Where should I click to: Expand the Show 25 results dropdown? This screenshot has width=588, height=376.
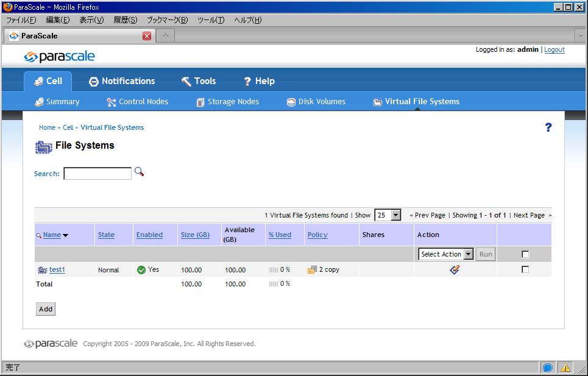(388, 215)
